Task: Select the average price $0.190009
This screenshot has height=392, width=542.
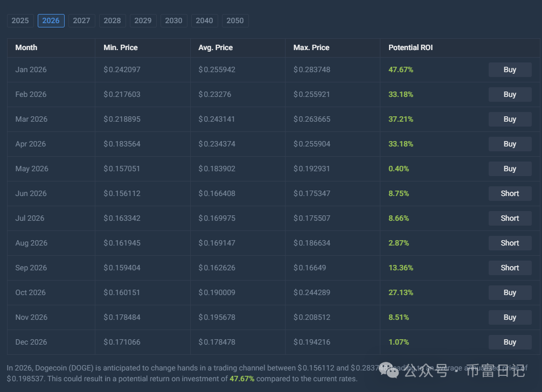Action: (217, 292)
